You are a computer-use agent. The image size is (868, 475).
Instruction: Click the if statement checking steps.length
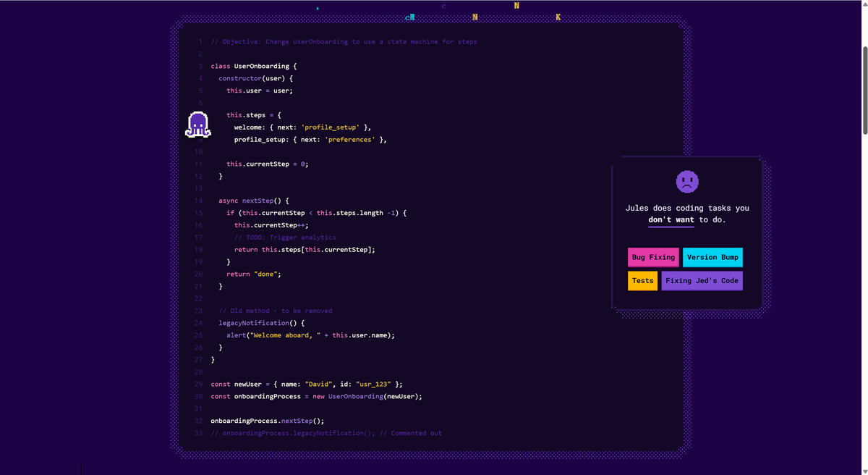317,213
